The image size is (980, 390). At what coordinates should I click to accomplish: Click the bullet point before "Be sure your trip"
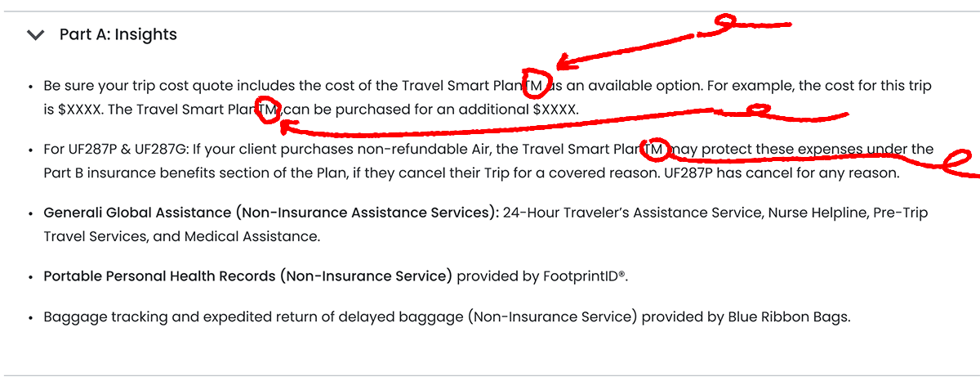pyautogui.click(x=30, y=86)
